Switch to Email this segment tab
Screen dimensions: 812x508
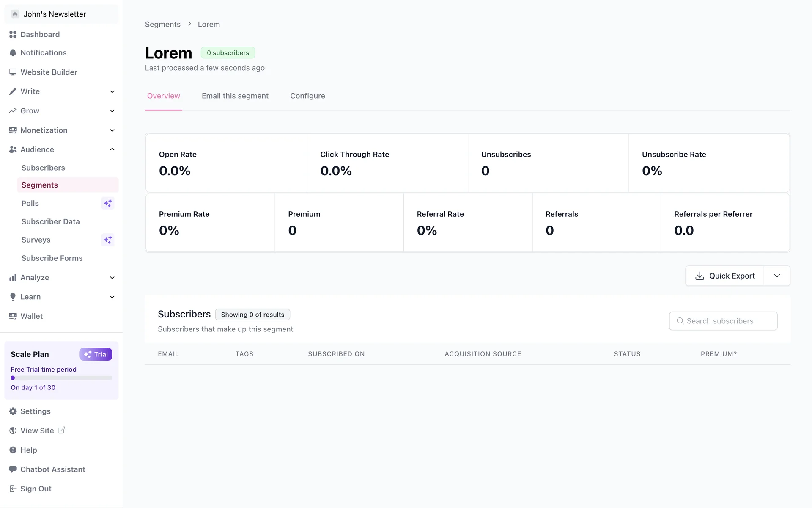point(235,96)
